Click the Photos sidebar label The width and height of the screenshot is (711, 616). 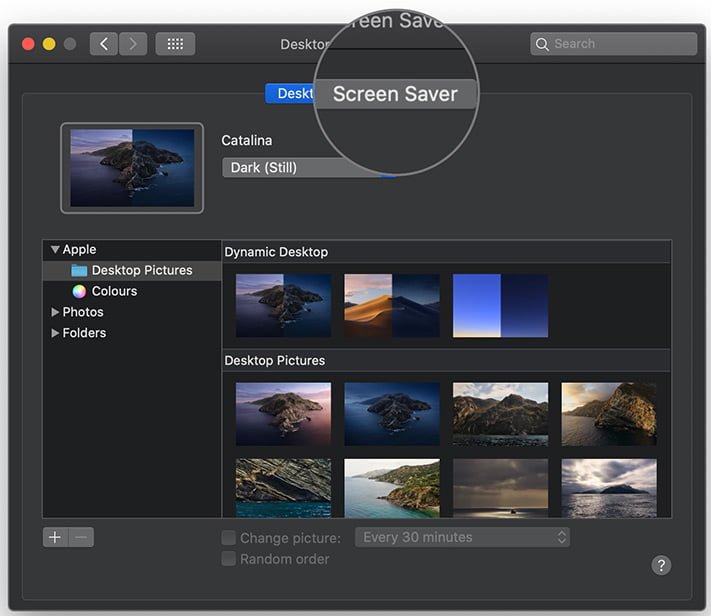(x=83, y=312)
